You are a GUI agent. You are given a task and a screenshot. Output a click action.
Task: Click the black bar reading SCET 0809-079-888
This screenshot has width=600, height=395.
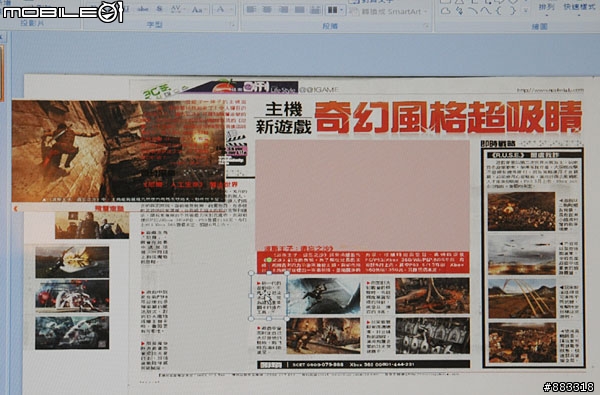[363, 364]
